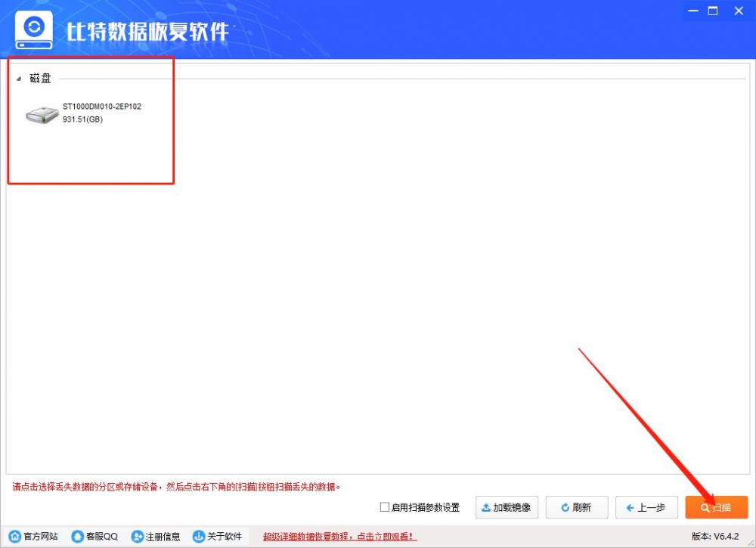Open 关于软件 about info

(218, 537)
